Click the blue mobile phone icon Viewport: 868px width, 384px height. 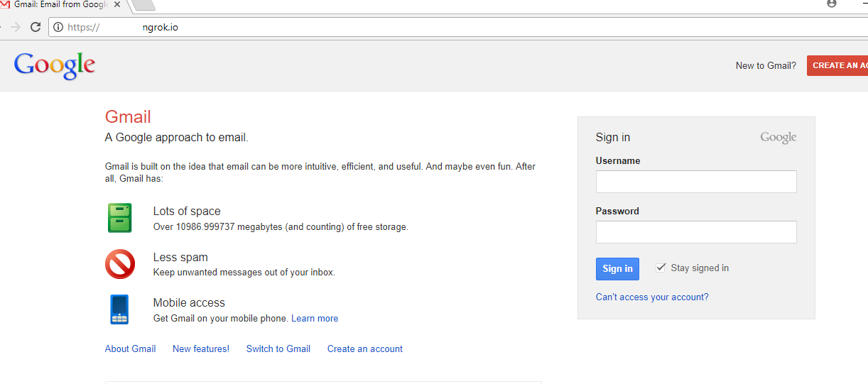point(119,309)
